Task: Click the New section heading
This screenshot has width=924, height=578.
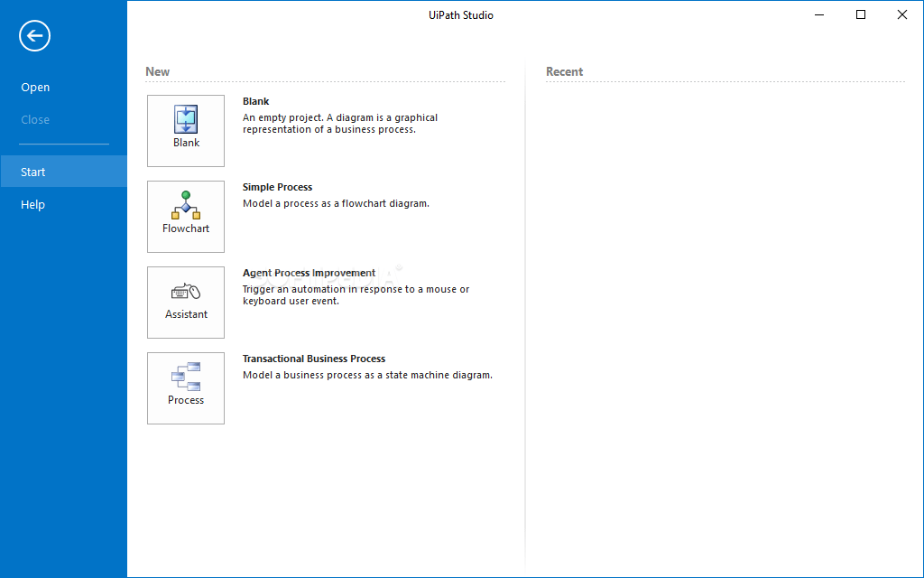Action: click(157, 71)
